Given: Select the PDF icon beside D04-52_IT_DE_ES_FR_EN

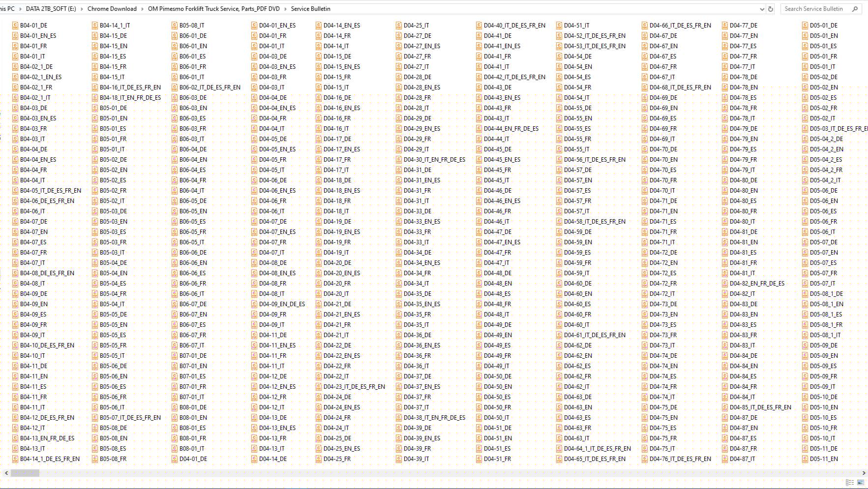Looking at the screenshot, I should (x=559, y=36).
